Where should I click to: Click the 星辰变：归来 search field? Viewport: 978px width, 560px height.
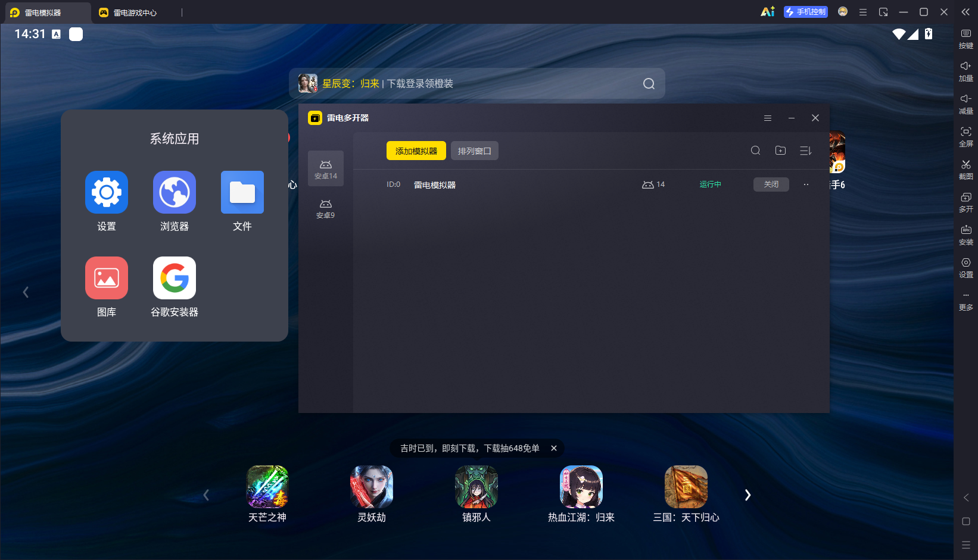(x=477, y=83)
